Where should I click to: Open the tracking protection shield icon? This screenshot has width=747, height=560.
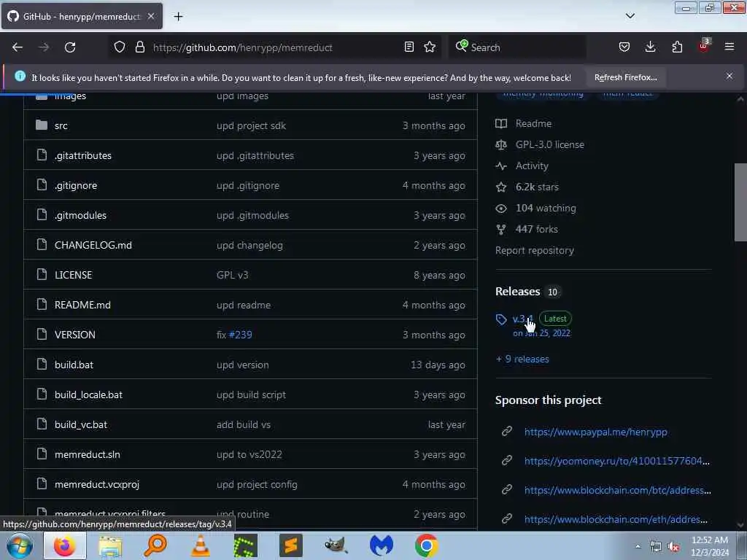click(x=120, y=47)
